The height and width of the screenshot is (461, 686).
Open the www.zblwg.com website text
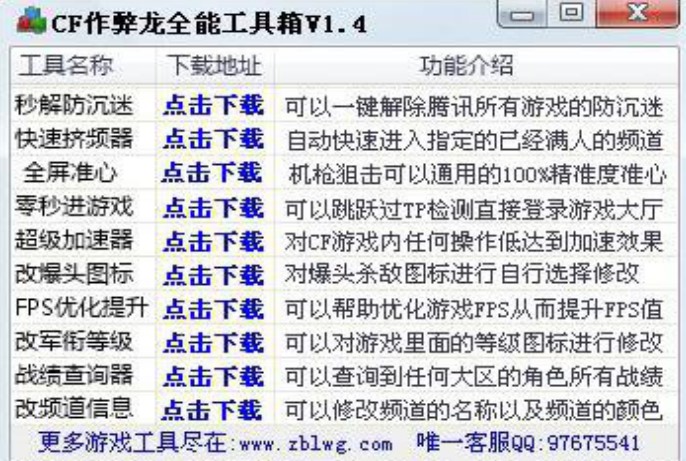(316, 444)
